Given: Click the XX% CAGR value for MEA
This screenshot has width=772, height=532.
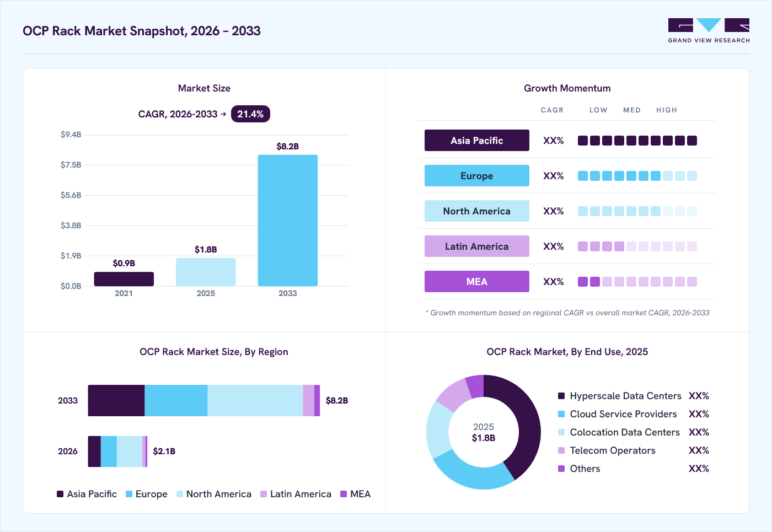Looking at the screenshot, I should coord(554,282).
